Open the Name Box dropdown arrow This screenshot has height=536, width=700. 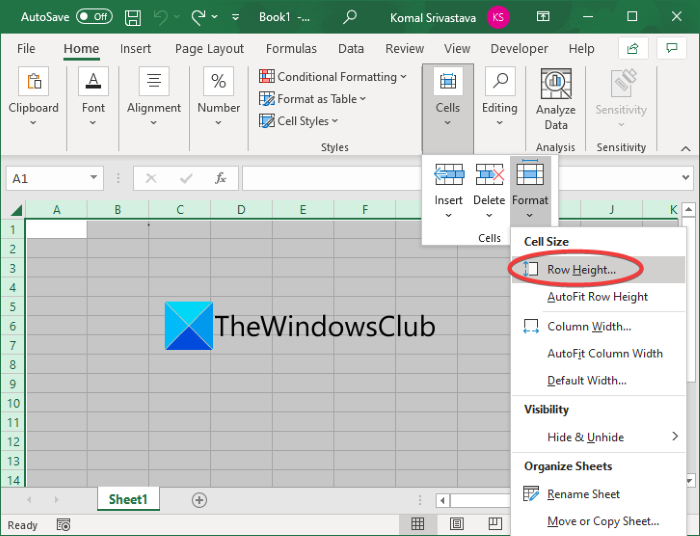94,178
